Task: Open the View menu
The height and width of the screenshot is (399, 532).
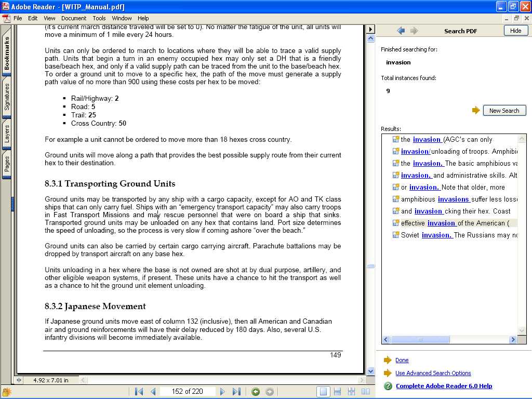Action: (49, 18)
